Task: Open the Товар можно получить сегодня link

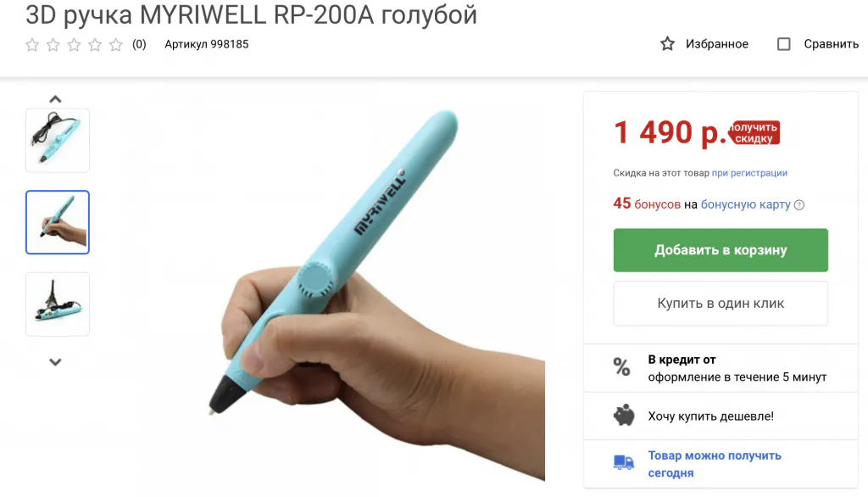Action: pyautogui.click(x=715, y=464)
